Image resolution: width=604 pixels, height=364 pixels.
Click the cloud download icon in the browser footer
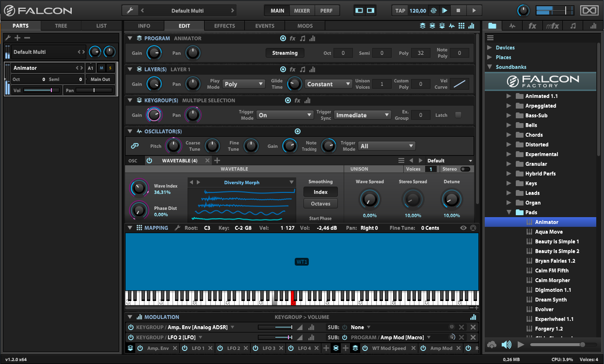(x=492, y=344)
